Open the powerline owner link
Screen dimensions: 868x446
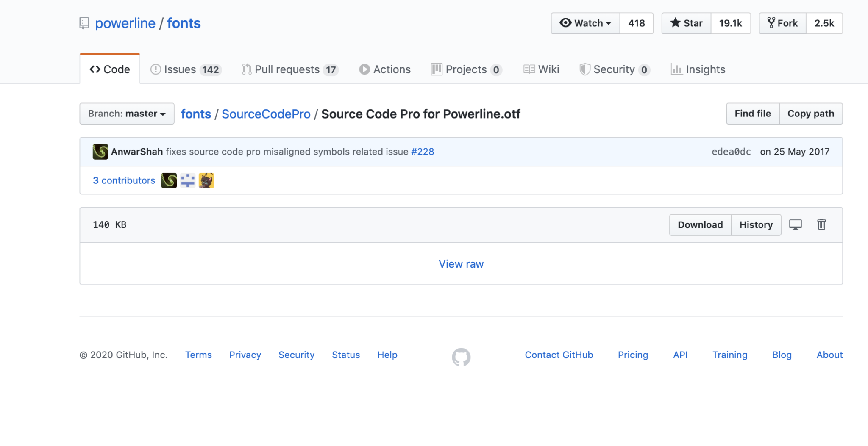click(125, 23)
